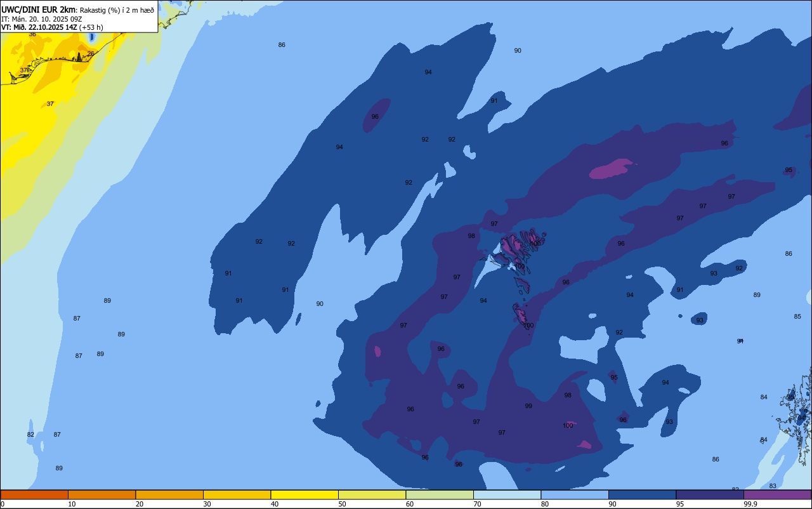Click the "70" tick label under the legend
The width and height of the screenshot is (812, 509).
click(477, 504)
